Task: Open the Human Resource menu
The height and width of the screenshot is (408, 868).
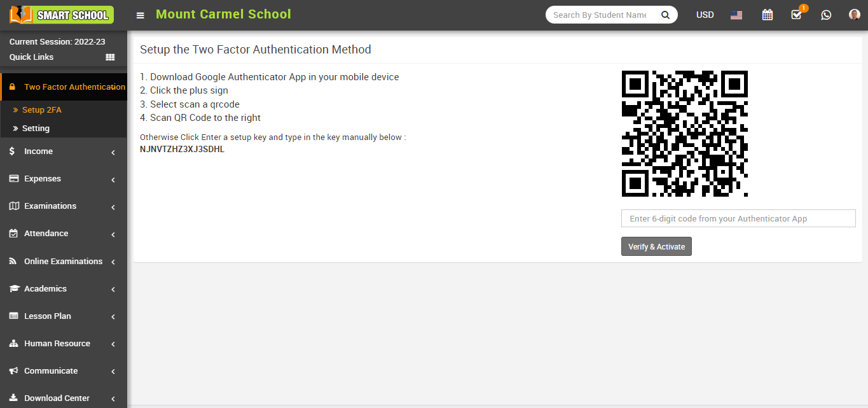Action: click(x=63, y=344)
